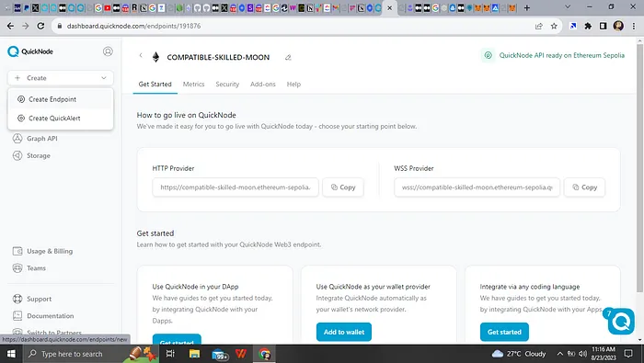Open File Explorer from taskbar
644x363 pixels.
(x=194, y=354)
